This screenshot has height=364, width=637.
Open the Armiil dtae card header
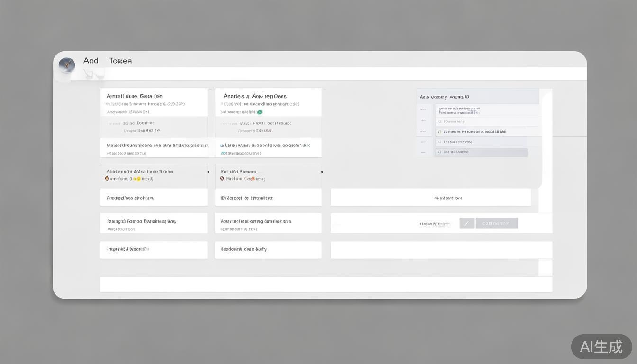click(135, 96)
